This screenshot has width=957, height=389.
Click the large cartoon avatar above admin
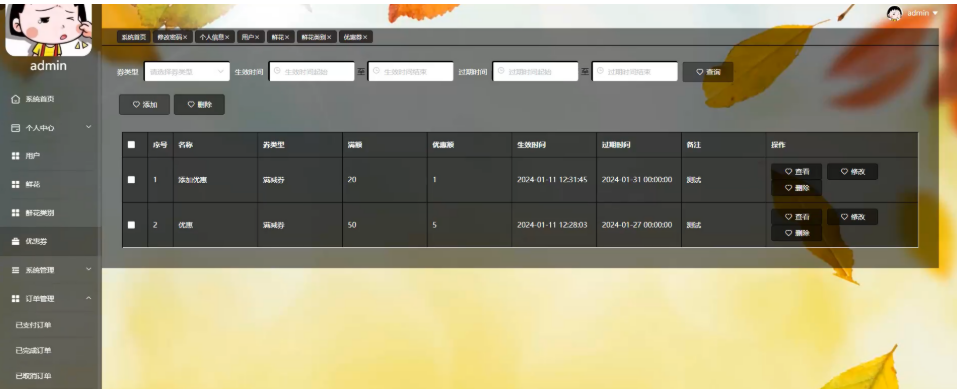(49, 29)
